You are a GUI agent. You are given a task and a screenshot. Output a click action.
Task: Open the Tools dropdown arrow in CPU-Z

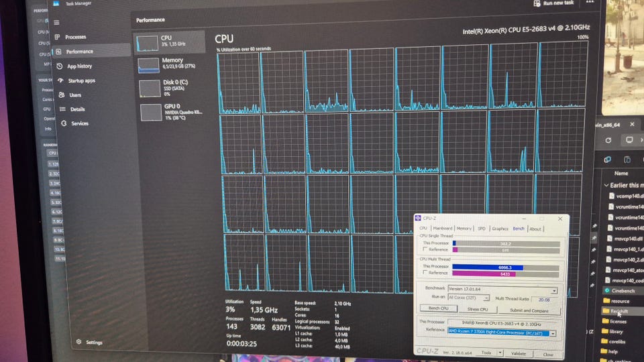[x=500, y=353]
